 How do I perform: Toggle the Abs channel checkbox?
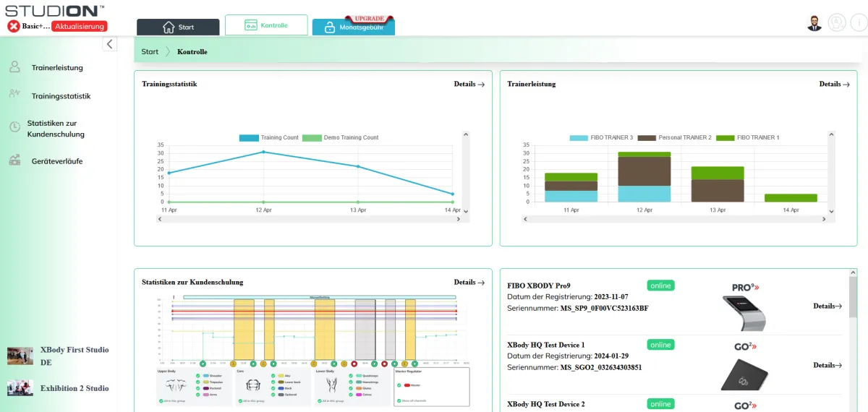click(273, 376)
